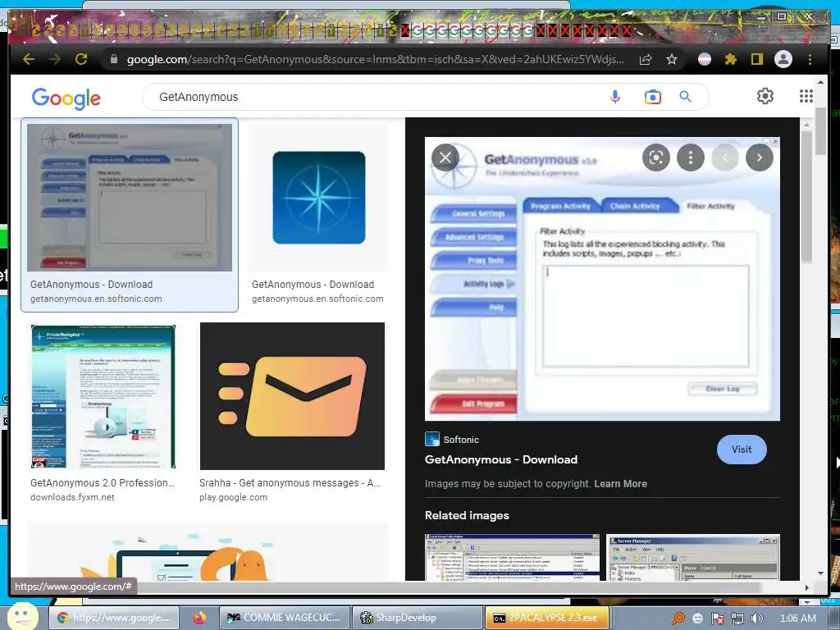The image size is (840, 630).
Task: Open the network tray icon
Action: 737,619
